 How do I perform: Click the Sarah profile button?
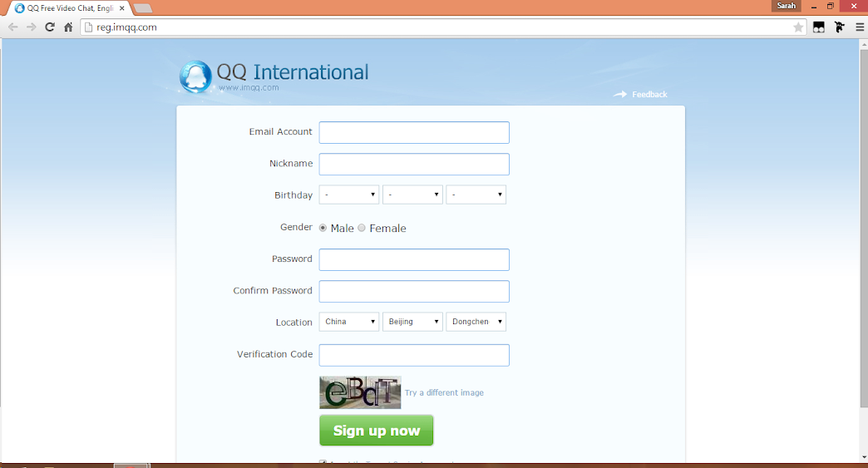(x=786, y=6)
